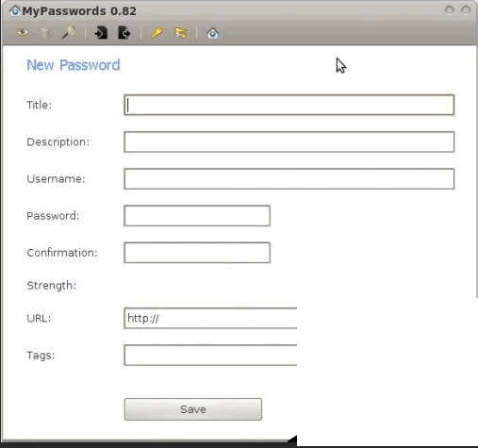Click the greyed-out delete icon in the toolbar
The width and height of the screenshot is (478, 448).
(x=45, y=33)
